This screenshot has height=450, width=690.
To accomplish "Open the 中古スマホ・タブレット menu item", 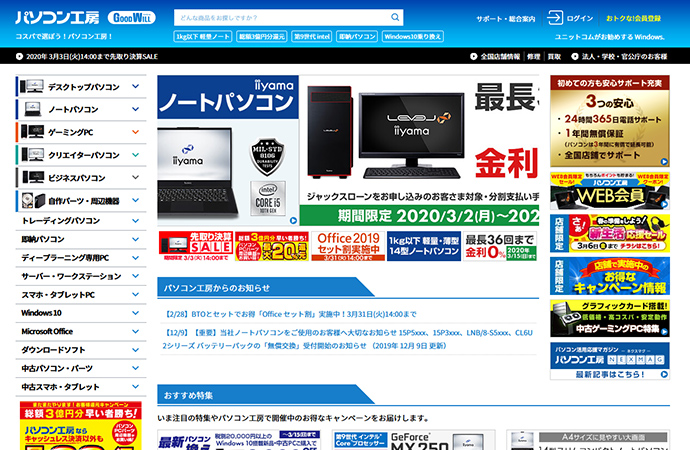I will (81, 387).
